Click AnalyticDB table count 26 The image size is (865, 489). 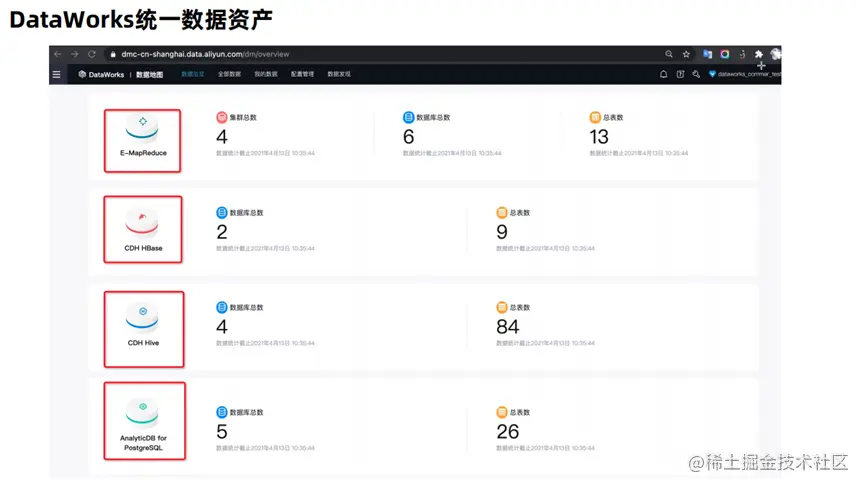coord(508,432)
